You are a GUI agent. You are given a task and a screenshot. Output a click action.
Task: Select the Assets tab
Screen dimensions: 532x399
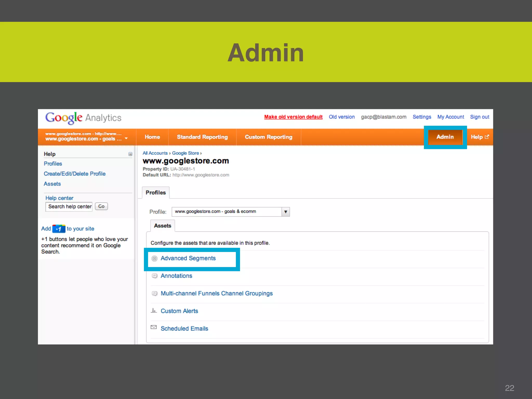163,226
